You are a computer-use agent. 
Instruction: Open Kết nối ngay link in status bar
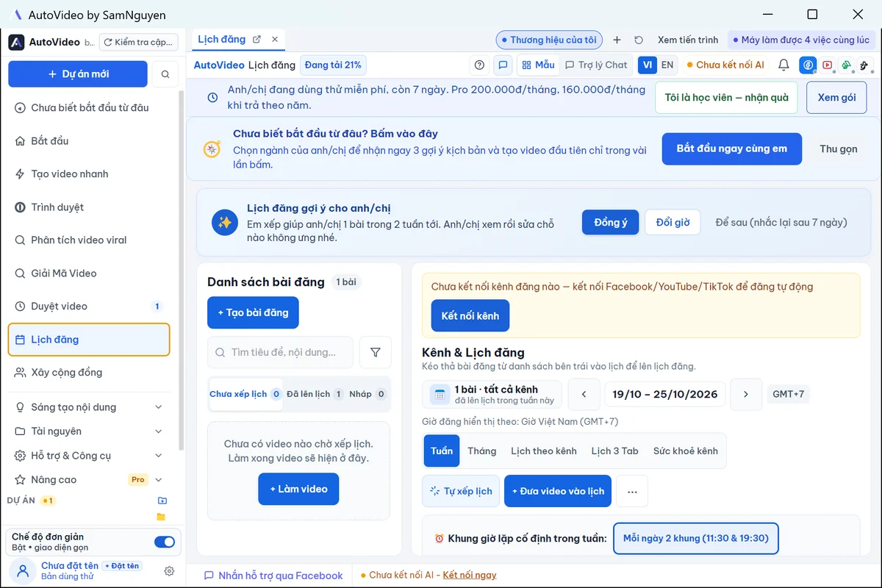click(470, 576)
